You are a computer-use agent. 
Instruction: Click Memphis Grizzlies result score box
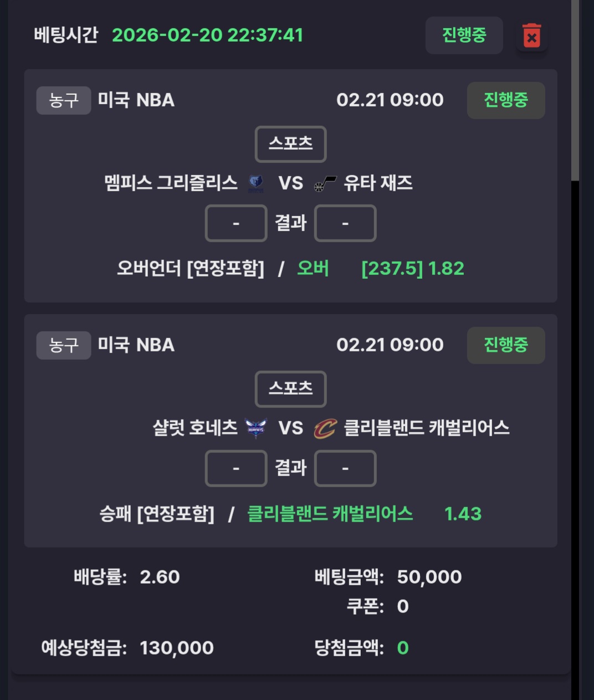pos(236,223)
